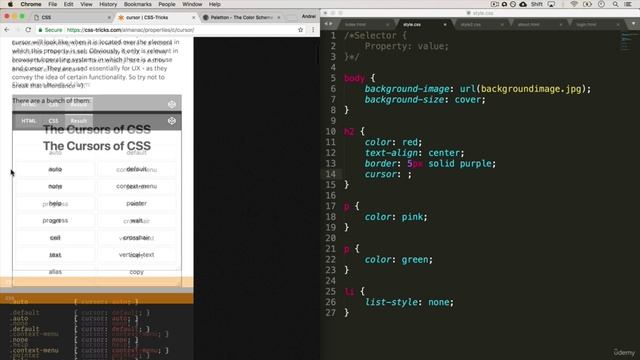
Task: Open the Wi-Fi status menu
Action: tap(574, 4)
